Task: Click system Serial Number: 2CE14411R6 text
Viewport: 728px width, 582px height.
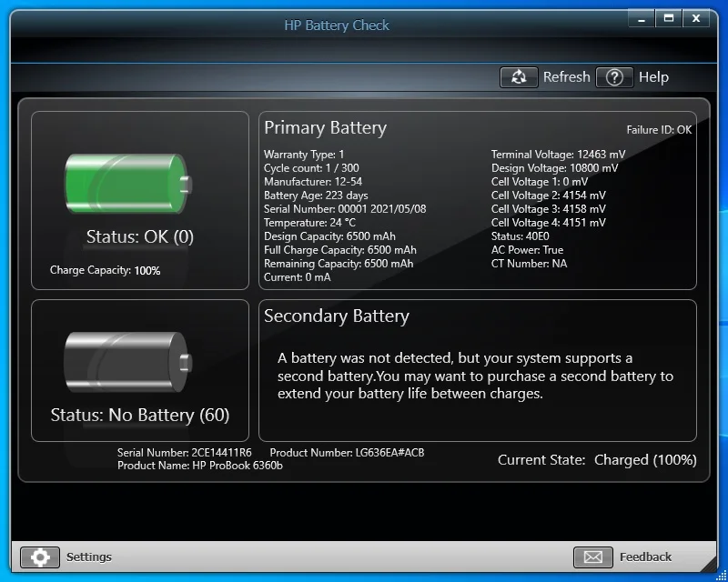Action: [x=185, y=453]
